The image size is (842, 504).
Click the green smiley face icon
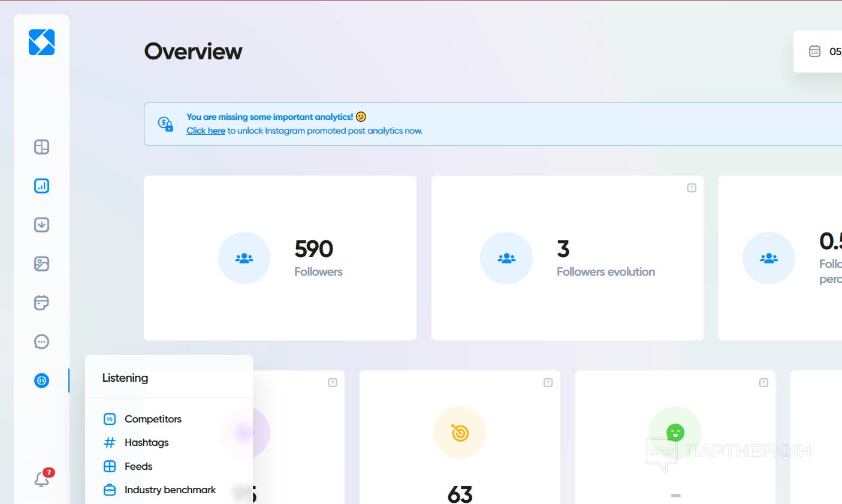pyautogui.click(x=675, y=433)
